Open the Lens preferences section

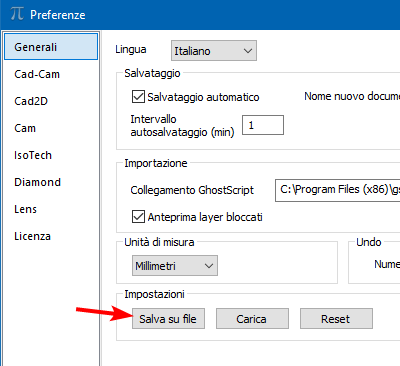[x=51, y=209]
